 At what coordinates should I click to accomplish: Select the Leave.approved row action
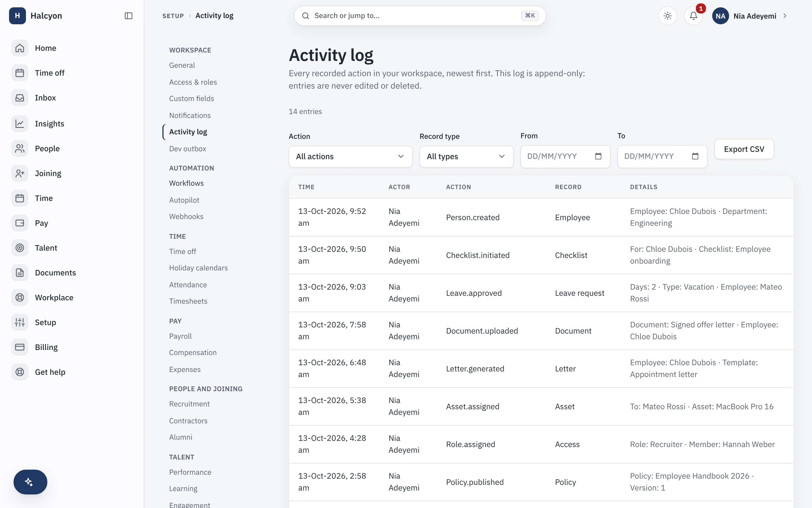tap(474, 293)
